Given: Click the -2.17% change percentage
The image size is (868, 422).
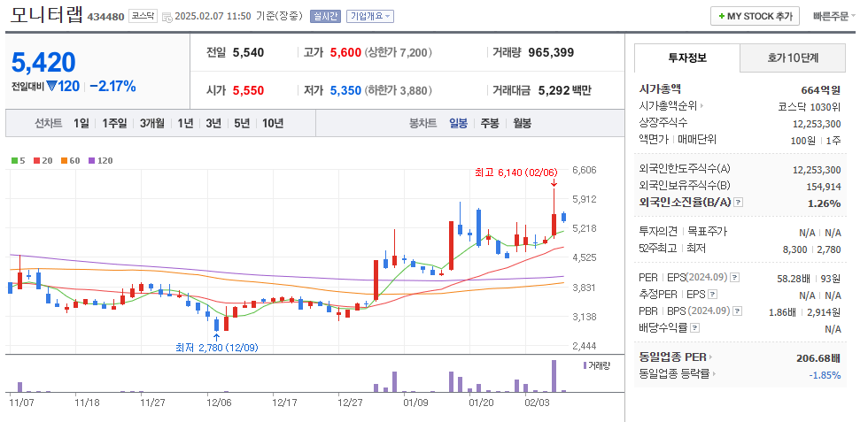Looking at the screenshot, I should [x=112, y=87].
